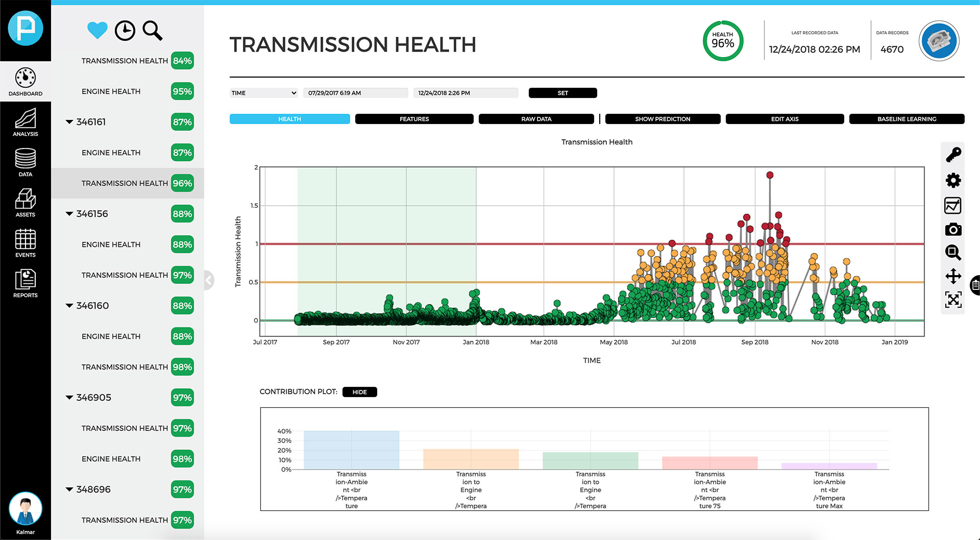Click the Baseline Learning button
This screenshot has height=540, width=980.
coord(906,119)
